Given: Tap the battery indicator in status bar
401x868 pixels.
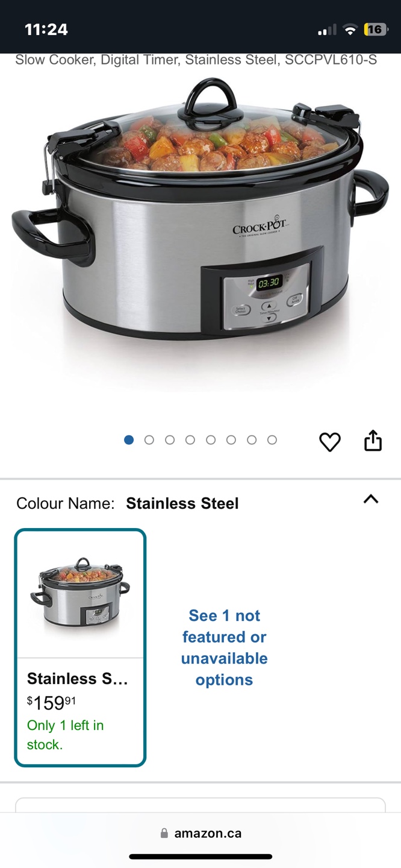Looking at the screenshot, I should 375,29.
